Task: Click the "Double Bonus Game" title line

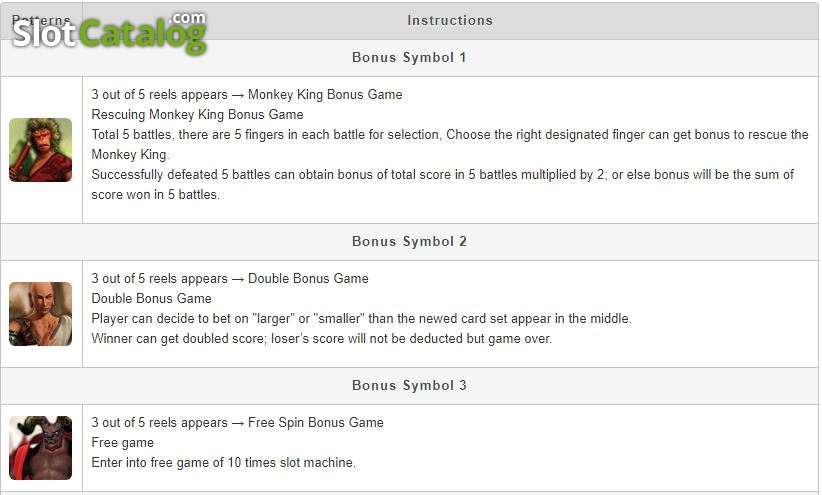Action: pyautogui.click(x=152, y=298)
